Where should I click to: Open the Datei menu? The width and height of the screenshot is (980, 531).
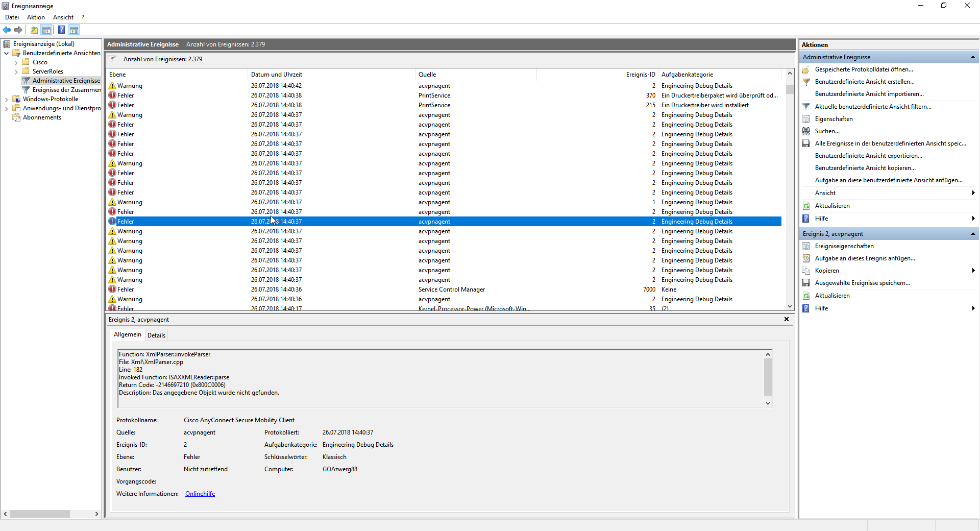click(x=12, y=17)
